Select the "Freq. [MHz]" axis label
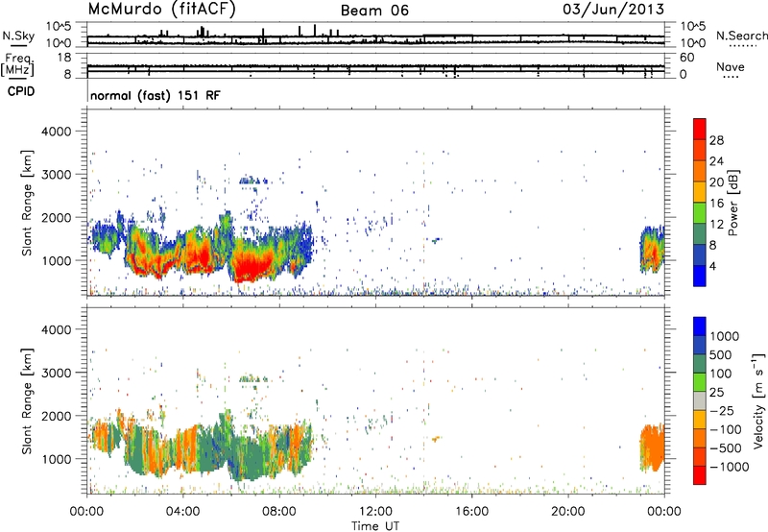 click(x=17, y=65)
